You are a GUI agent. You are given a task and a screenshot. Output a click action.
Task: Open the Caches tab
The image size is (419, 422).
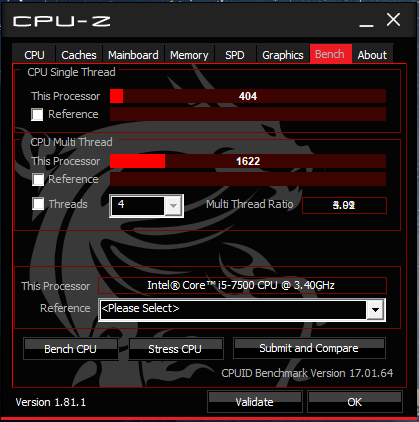pyautogui.click(x=79, y=55)
